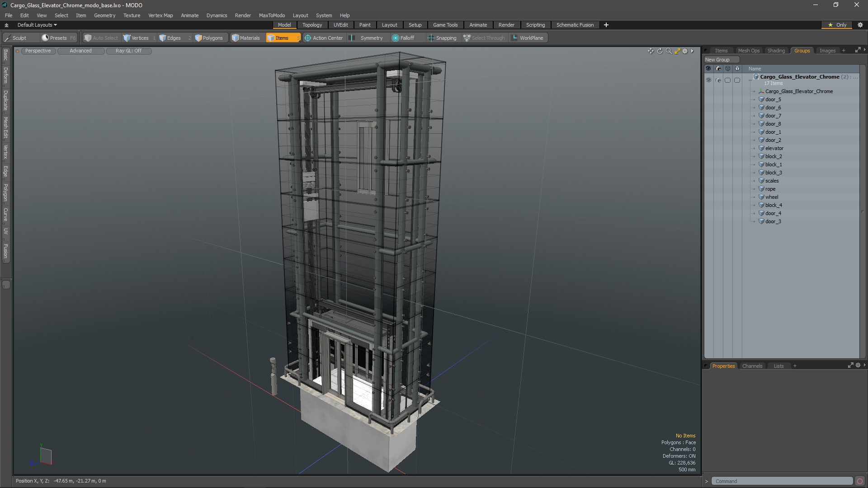The image size is (868, 488).
Task: Switch to the UVEdit tab
Action: pos(340,24)
